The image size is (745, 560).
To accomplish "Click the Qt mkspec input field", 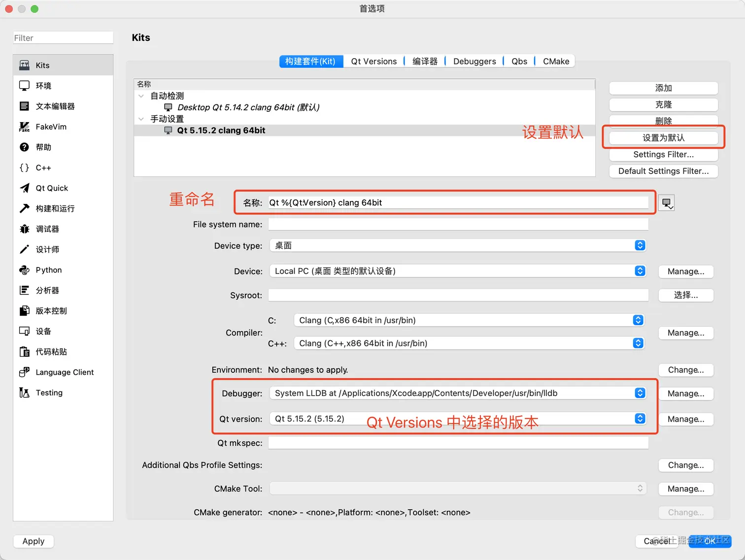I will [458, 443].
